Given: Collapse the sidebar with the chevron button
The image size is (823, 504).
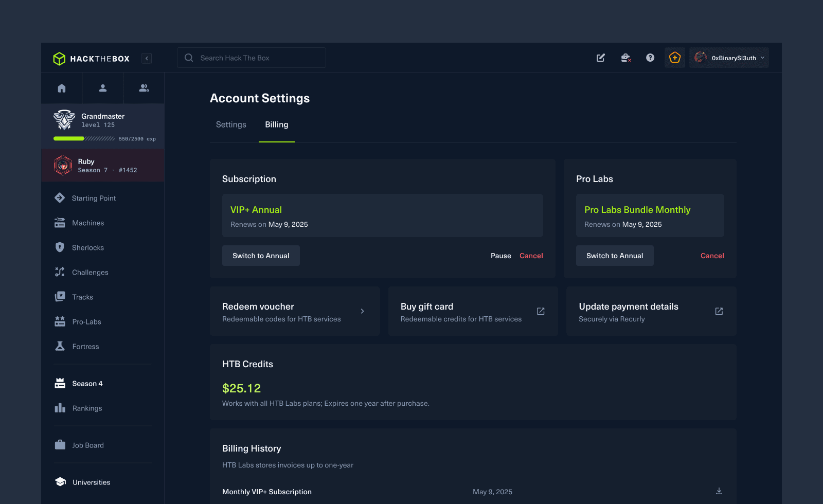Looking at the screenshot, I should point(147,59).
